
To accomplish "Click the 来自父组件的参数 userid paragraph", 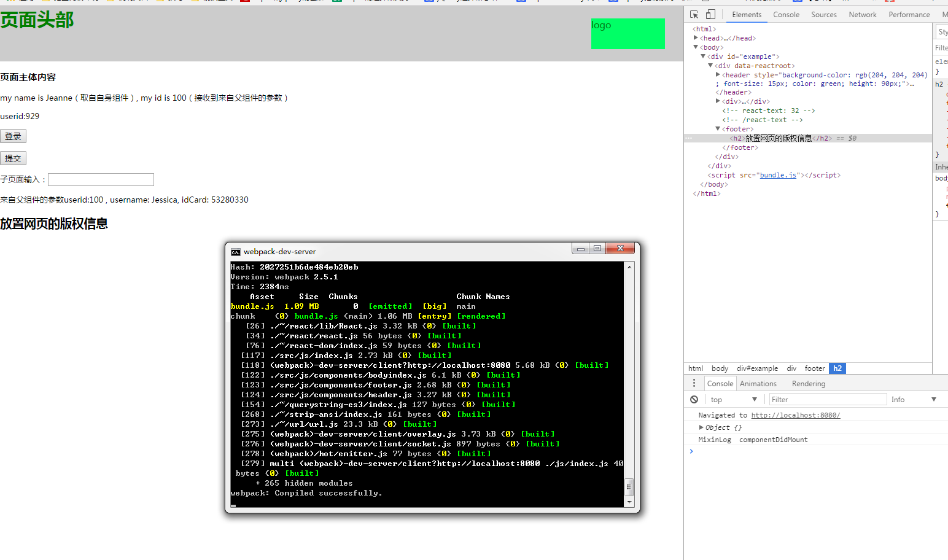I will (x=124, y=200).
